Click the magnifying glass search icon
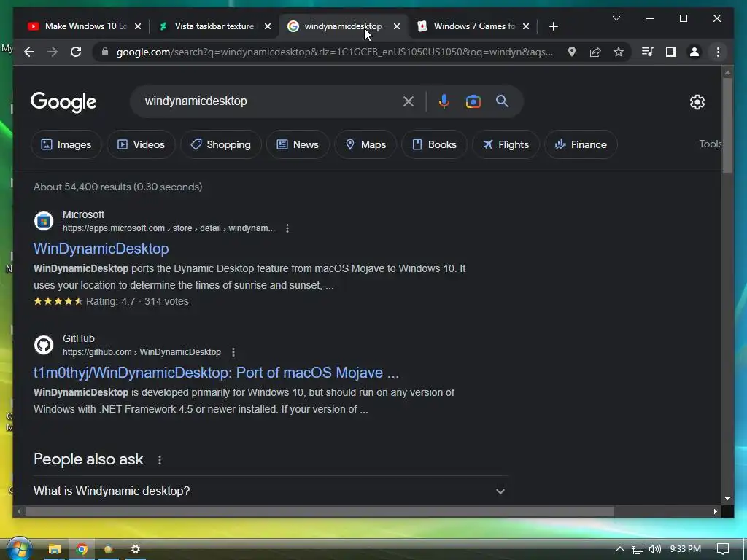The image size is (747, 560). tap(502, 101)
